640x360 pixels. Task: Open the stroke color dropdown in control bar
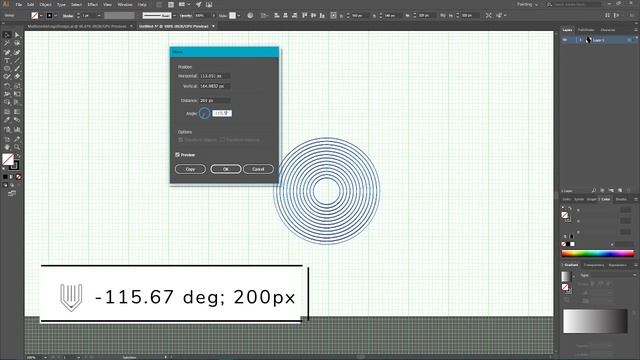(56, 16)
